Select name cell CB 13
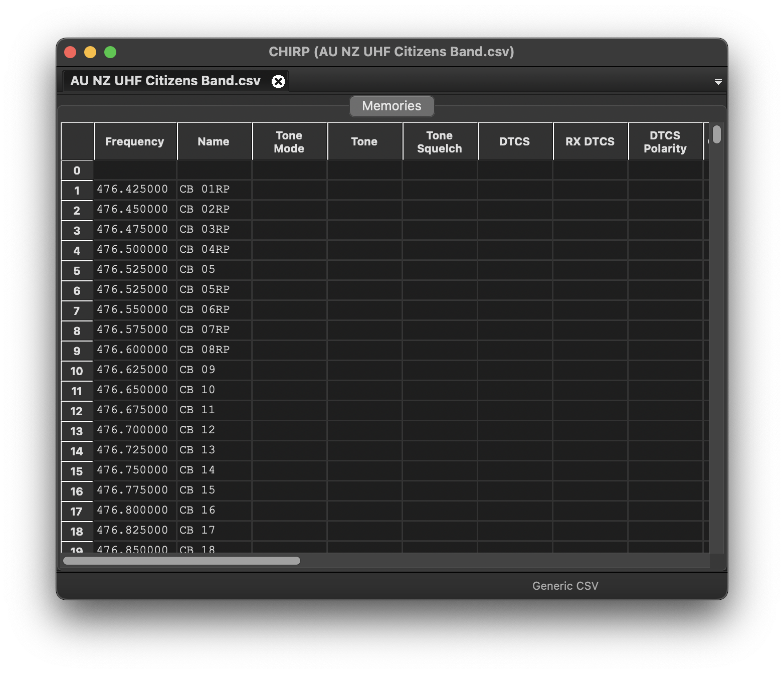This screenshot has height=674, width=784. pyautogui.click(x=215, y=450)
